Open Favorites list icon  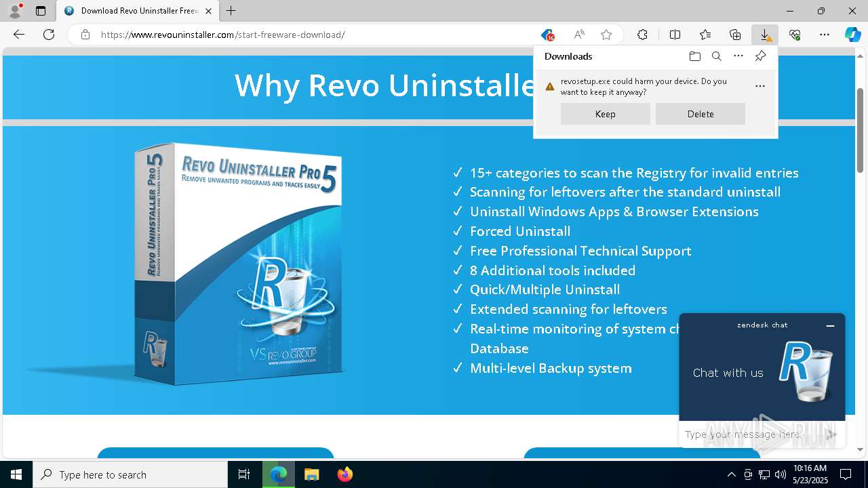[x=705, y=35]
